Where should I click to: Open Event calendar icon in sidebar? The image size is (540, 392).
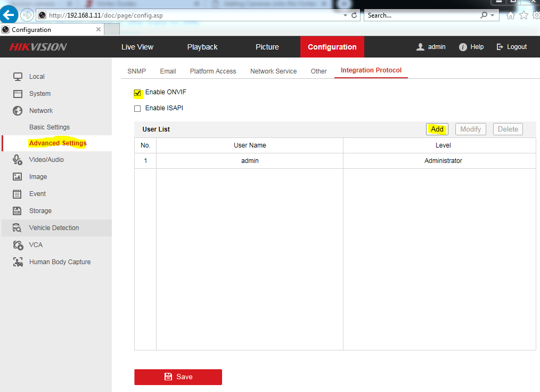18,194
